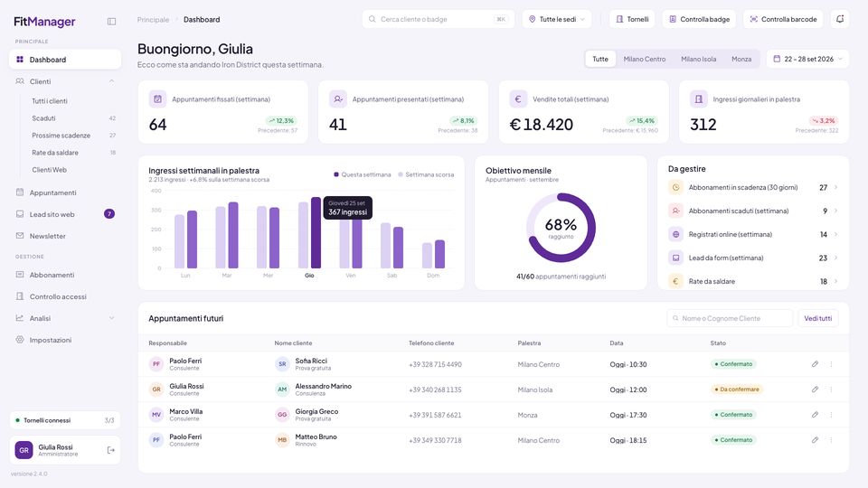Expand the Analisi submenu chevron

click(x=111, y=318)
